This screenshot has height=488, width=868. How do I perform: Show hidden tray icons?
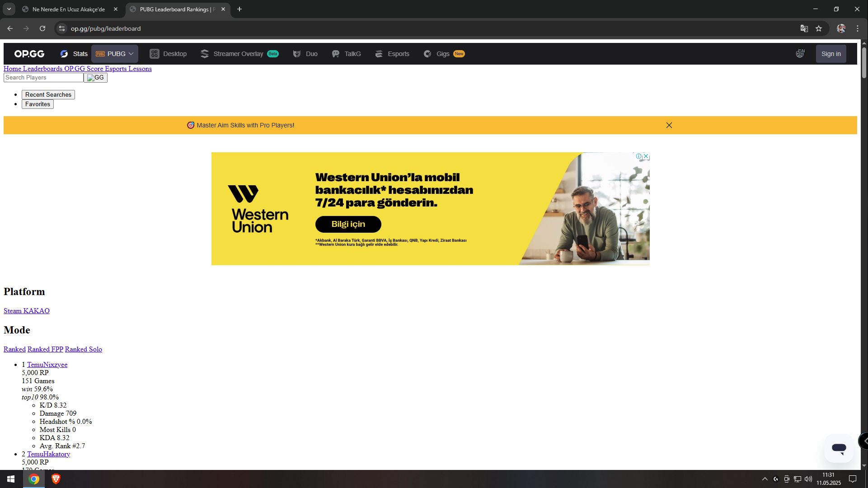[x=765, y=479]
